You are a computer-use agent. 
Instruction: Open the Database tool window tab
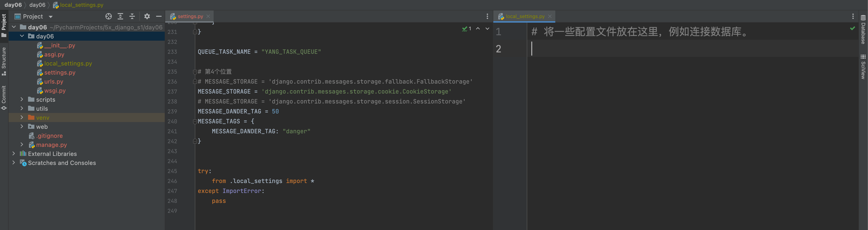pyautogui.click(x=863, y=29)
